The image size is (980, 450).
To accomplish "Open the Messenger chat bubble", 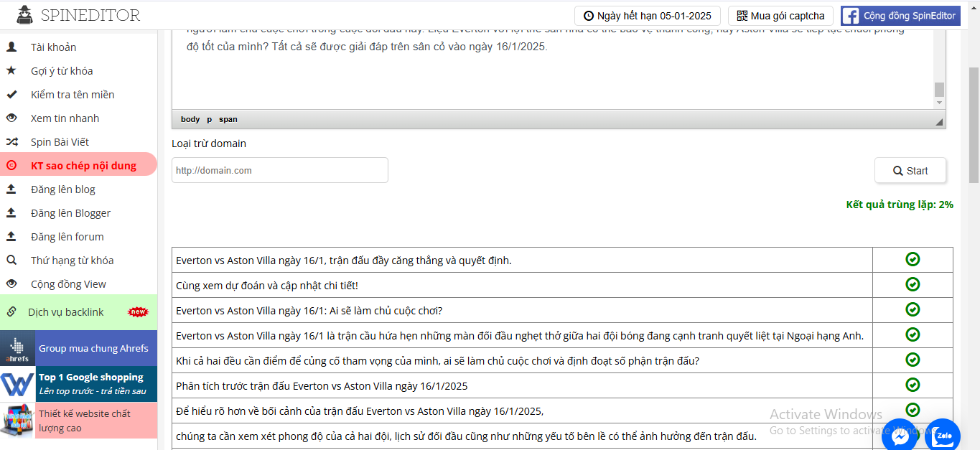I will [x=900, y=436].
